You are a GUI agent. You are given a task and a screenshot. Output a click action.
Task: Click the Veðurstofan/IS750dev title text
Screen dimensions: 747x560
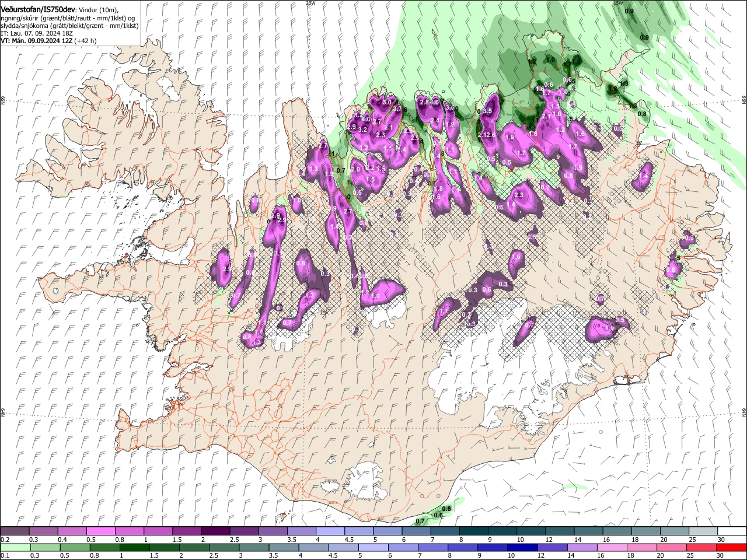point(38,10)
